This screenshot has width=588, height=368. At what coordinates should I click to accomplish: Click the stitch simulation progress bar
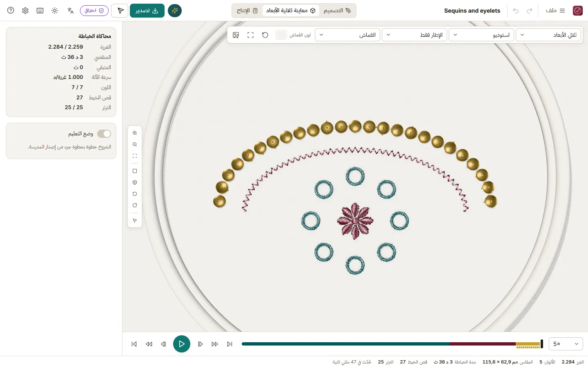(392, 344)
